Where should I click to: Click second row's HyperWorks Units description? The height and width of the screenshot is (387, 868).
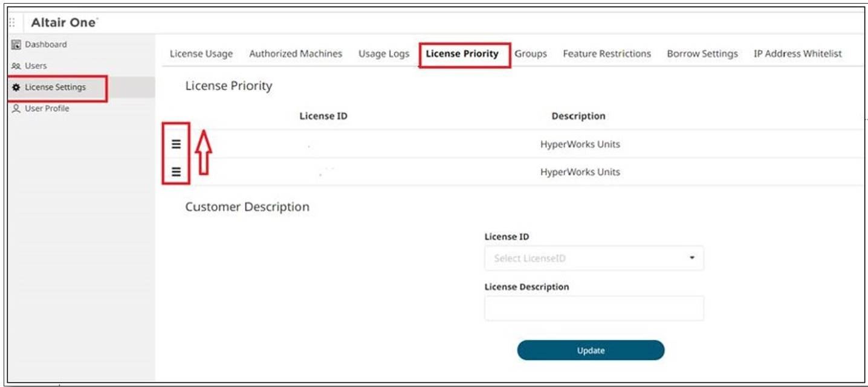pyautogui.click(x=580, y=172)
